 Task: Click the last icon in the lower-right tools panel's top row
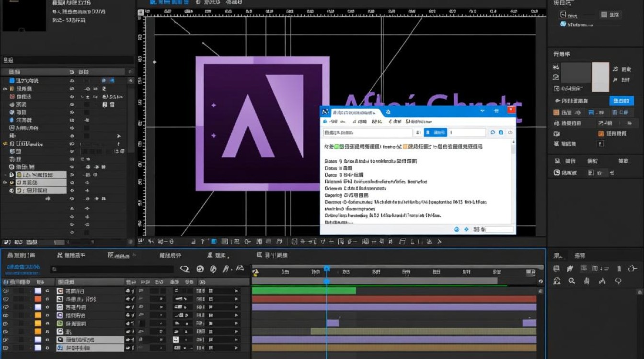tap(633, 269)
